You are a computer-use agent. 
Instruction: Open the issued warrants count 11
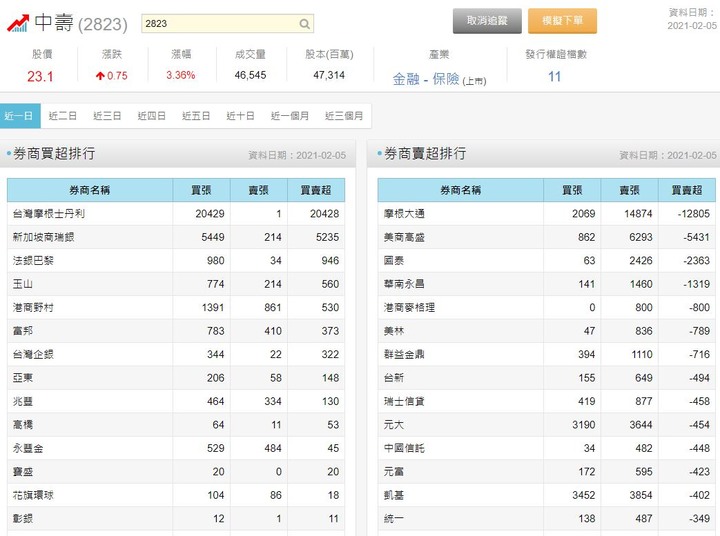point(554,76)
